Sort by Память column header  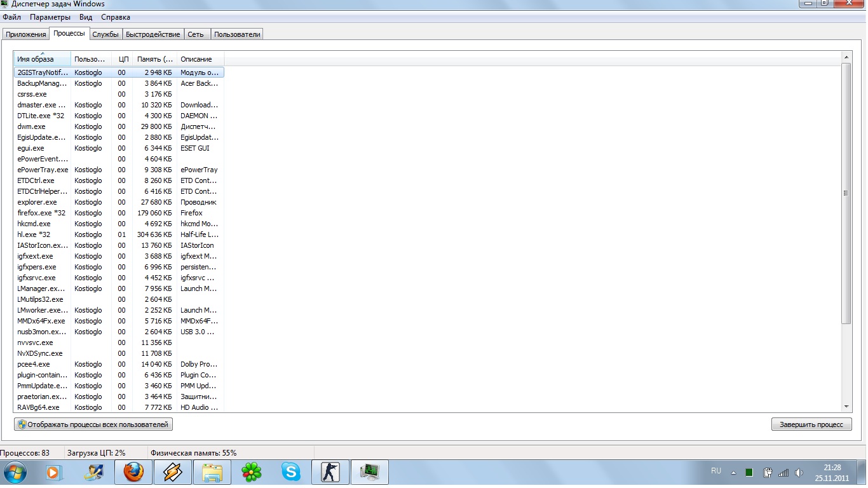(154, 59)
